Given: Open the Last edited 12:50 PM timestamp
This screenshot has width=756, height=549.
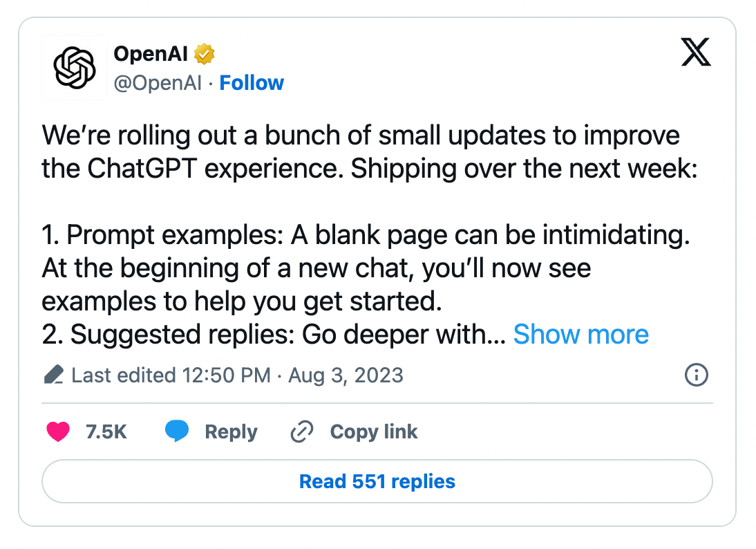Looking at the screenshot, I should 171,375.
